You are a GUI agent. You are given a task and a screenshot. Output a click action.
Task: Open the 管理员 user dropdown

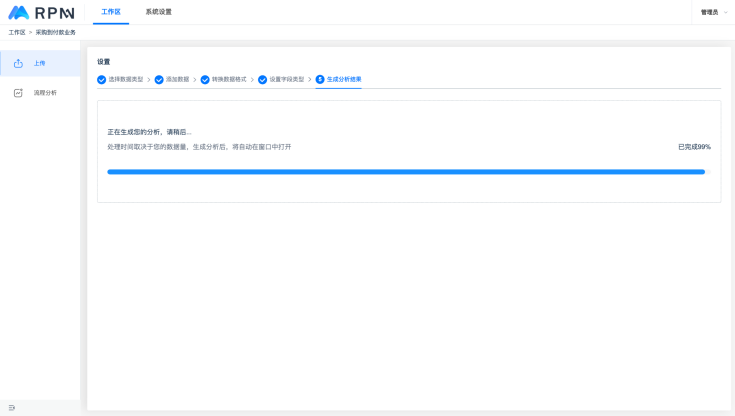pyautogui.click(x=712, y=12)
